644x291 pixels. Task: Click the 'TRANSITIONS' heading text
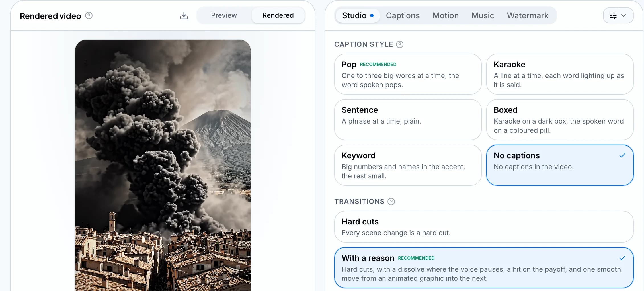(x=359, y=202)
